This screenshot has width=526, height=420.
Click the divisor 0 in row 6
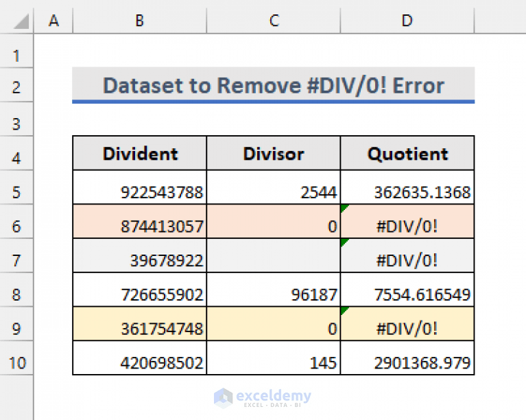tap(274, 222)
